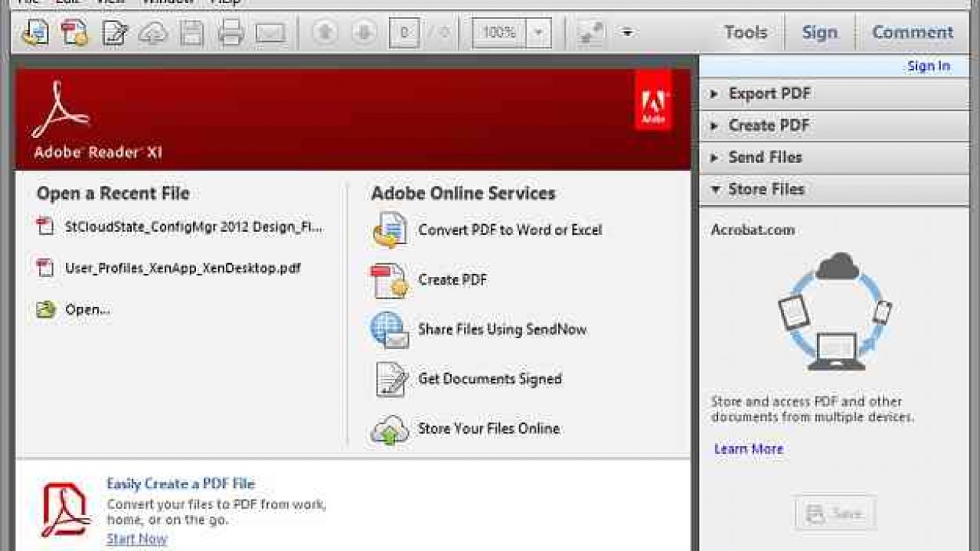Image resolution: width=980 pixels, height=551 pixels.
Task: Click the 100% zoom value field
Action: click(x=499, y=32)
